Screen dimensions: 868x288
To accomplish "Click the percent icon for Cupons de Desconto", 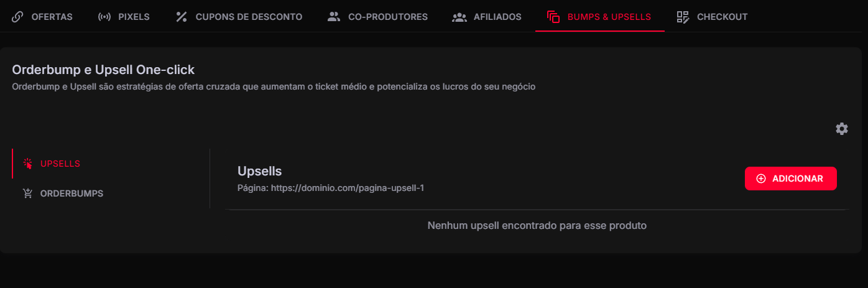I will point(182,17).
